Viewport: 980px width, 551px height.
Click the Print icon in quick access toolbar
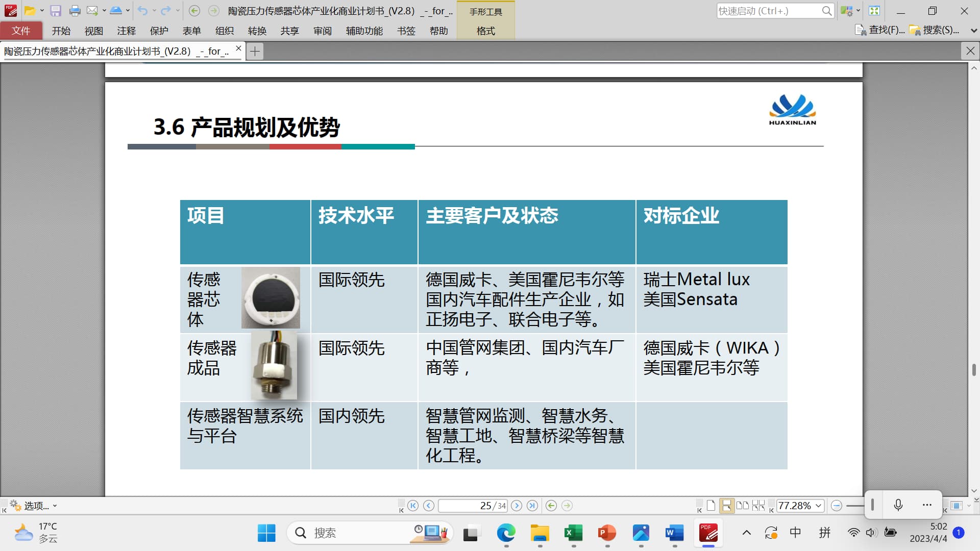click(x=75, y=11)
